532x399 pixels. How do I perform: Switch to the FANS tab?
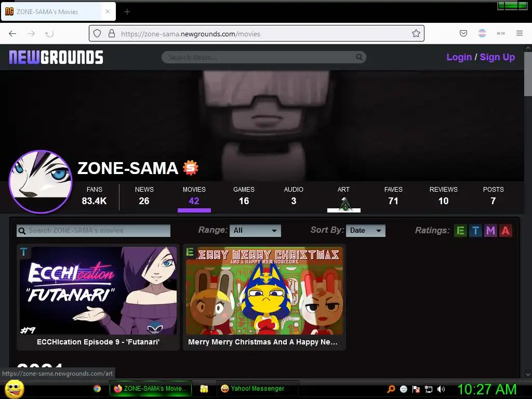95,196
